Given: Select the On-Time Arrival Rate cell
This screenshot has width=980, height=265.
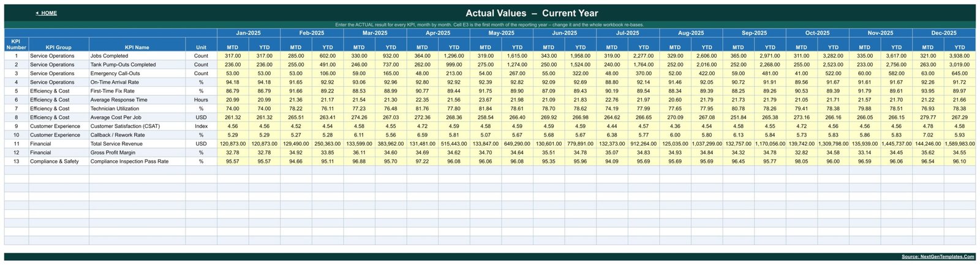Looking at the screenshot, I should pos(137,82).
